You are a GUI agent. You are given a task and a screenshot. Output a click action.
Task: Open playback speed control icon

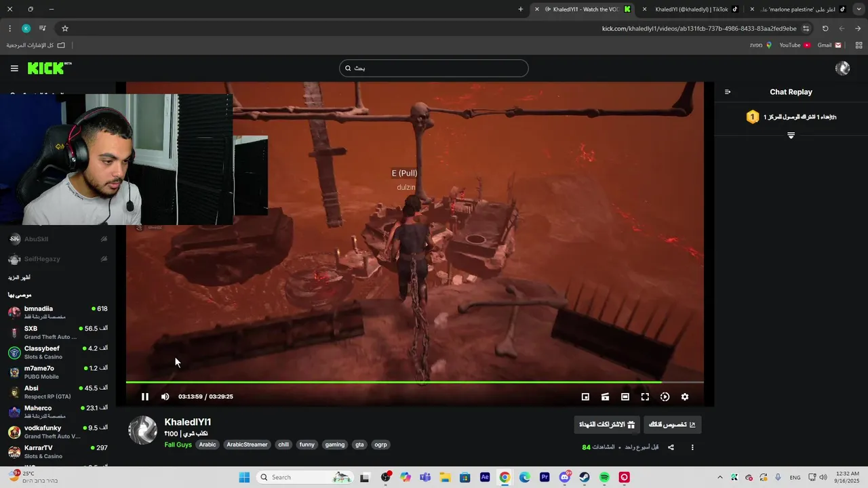665,396
